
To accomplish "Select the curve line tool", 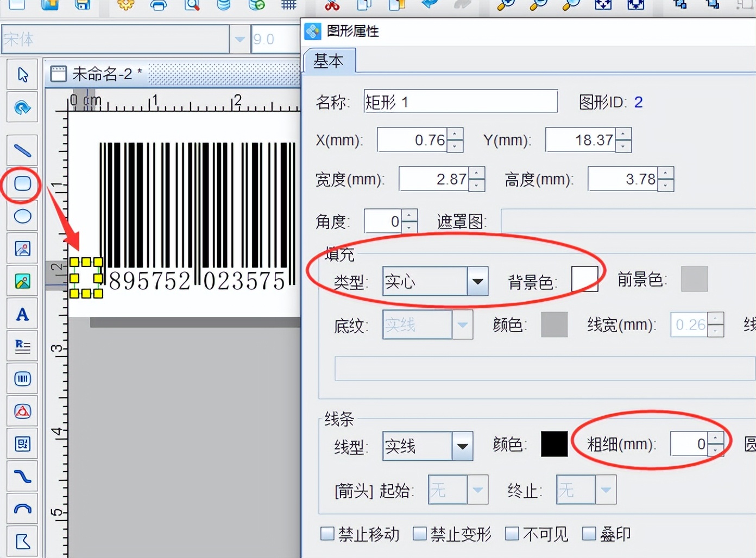I will coord(22,477).
